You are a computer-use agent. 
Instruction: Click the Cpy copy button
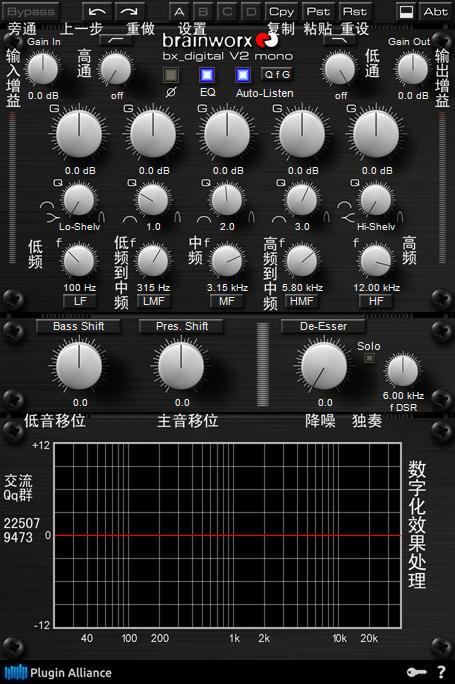coord(281,12)
